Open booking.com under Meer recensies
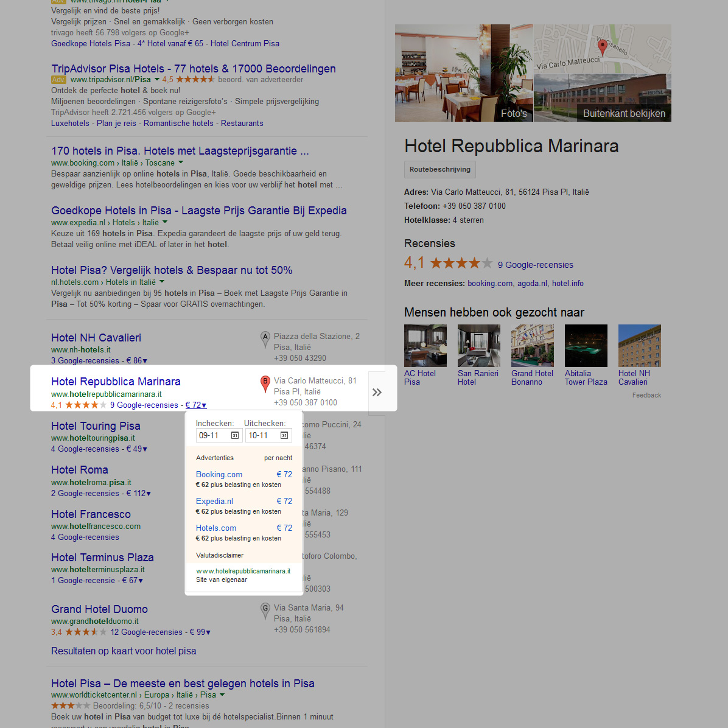The image size is (728, 728). click(490, 283)
